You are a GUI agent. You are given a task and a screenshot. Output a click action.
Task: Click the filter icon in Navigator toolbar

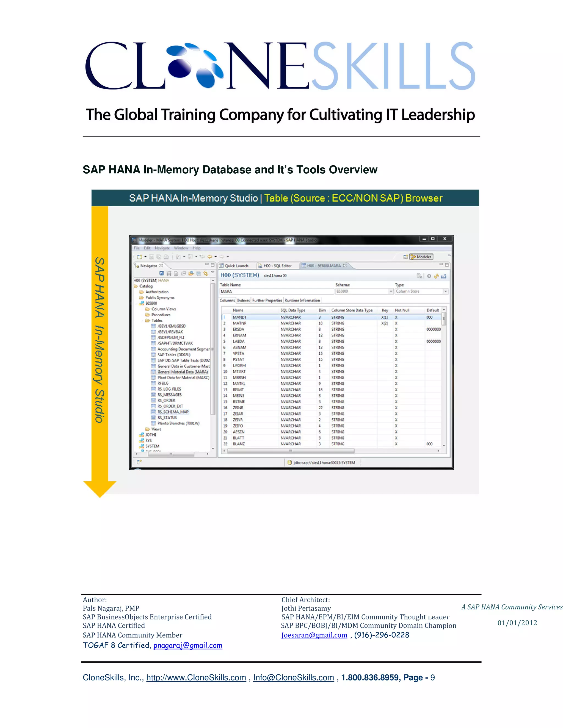click(x=169, y=273)
